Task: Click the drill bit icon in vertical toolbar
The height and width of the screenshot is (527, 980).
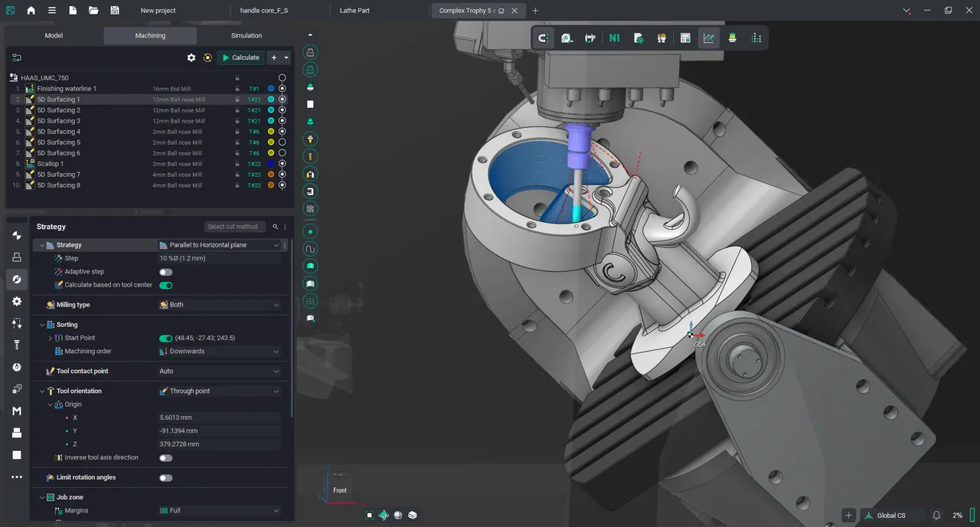Action: click(x=310, y=155)
